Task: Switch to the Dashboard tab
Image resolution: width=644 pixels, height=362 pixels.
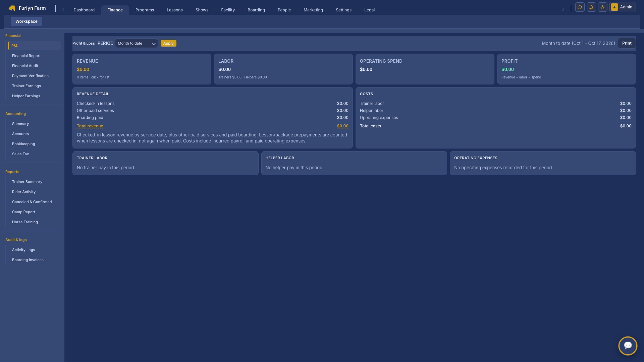Action: [x=84, y=10]
